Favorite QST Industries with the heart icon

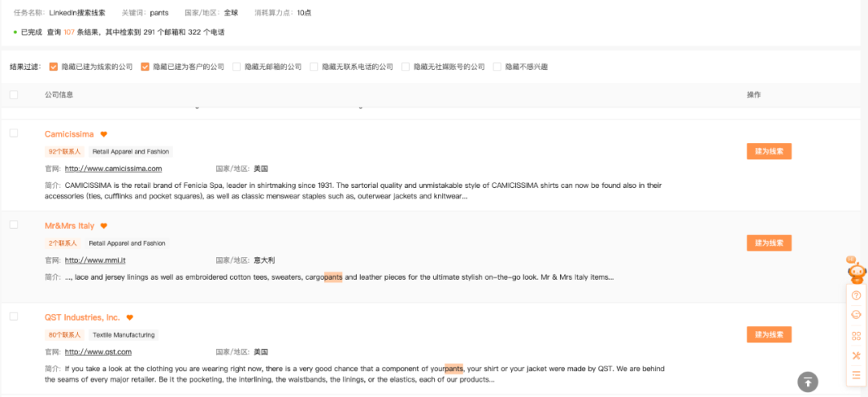129,317
